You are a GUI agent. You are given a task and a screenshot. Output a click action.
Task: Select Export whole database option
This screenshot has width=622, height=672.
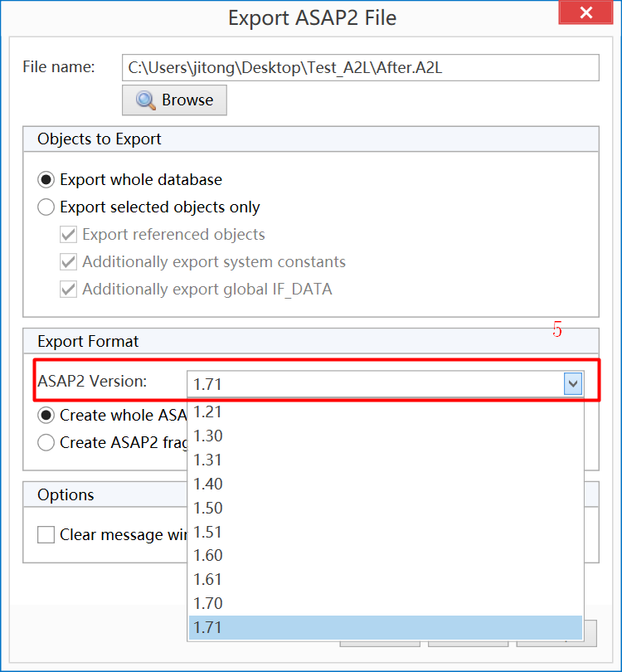click(46, 179)
